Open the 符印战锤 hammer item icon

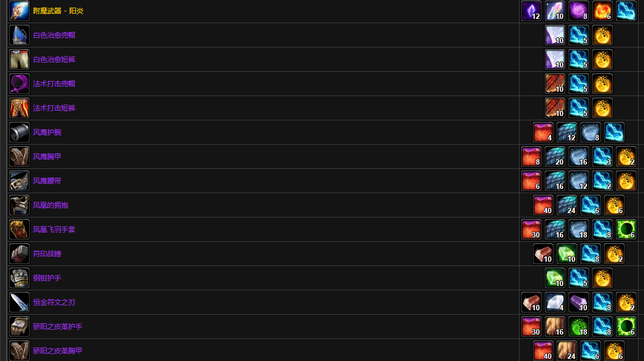[19, 254]
